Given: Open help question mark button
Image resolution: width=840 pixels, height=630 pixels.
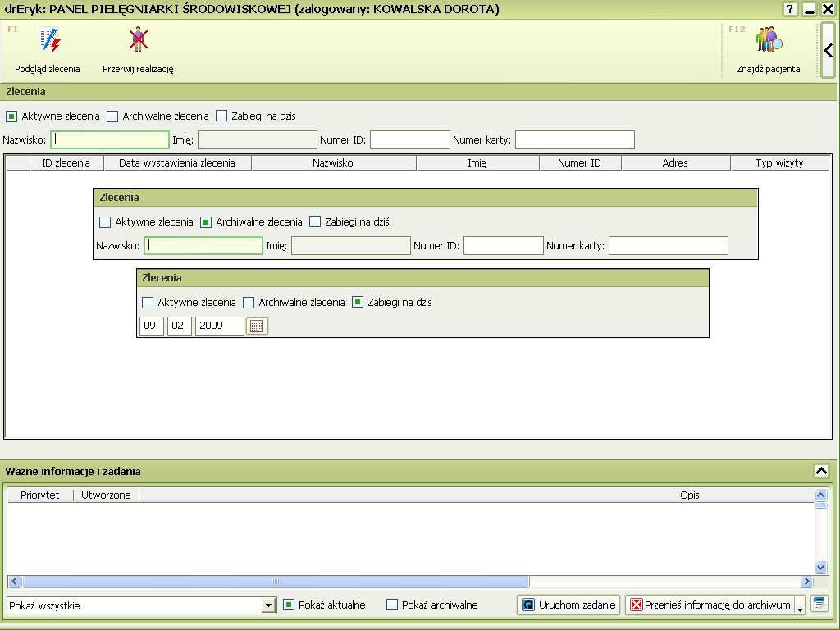Looking at the screenshot, I should point(790,9).
